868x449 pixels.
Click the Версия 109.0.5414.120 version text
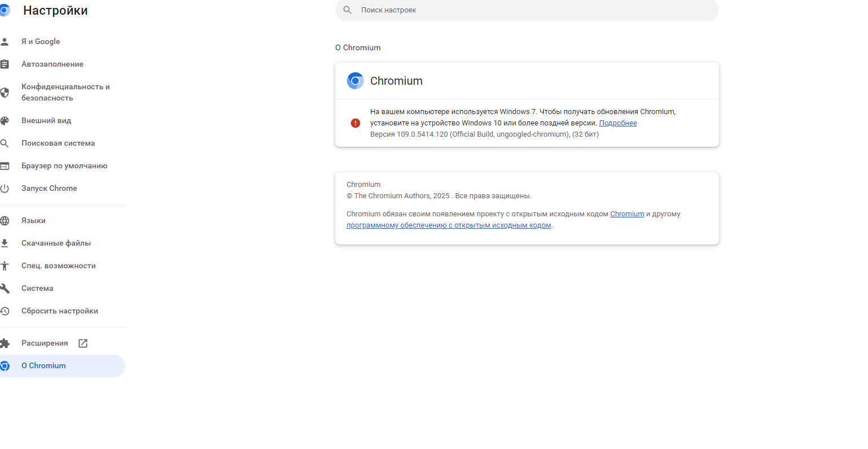click(484, 134)
